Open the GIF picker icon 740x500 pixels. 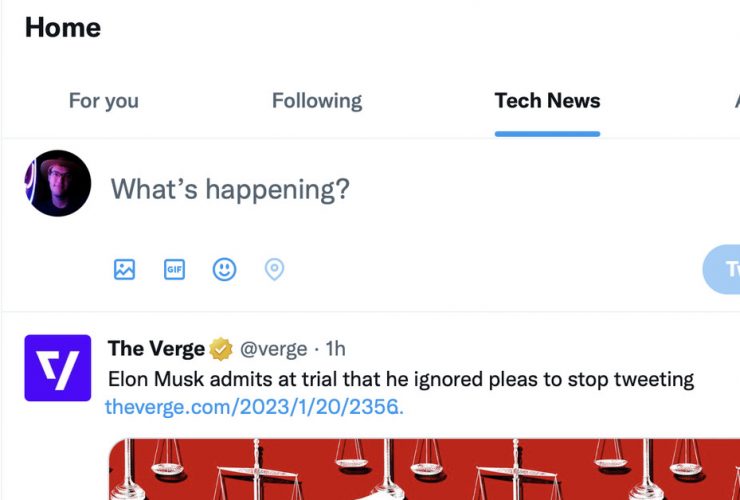(175, 269)
